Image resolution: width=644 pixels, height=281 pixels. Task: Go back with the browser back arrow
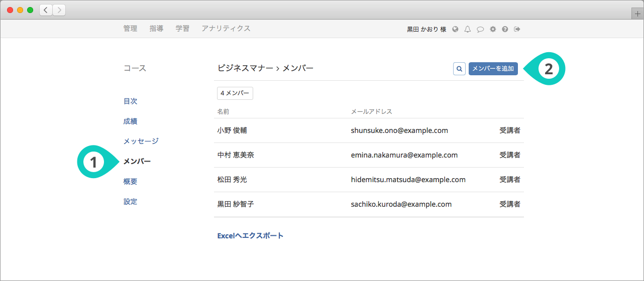point(46,10)
